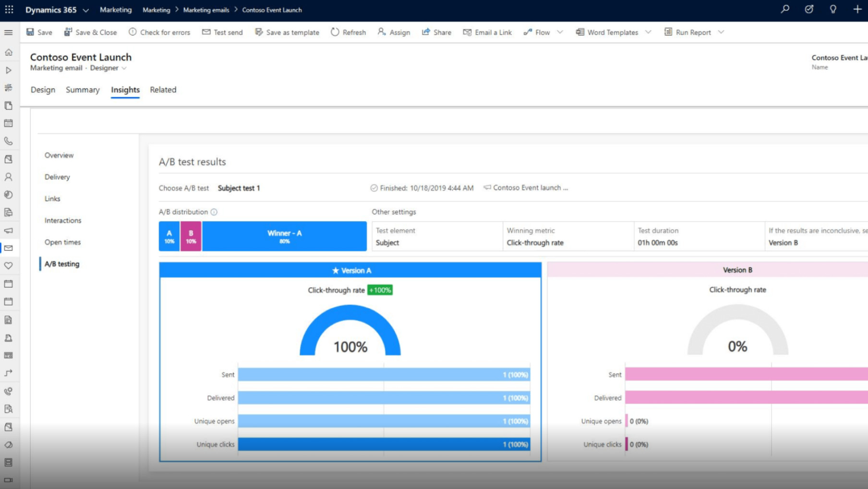Expand the Flow dropdown arrow

(x=560, y=32)
